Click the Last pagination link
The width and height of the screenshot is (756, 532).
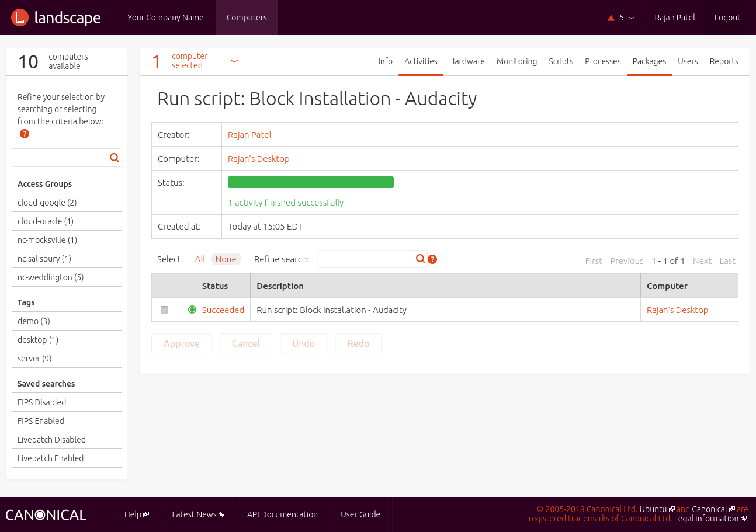click(x=727, y=261)
